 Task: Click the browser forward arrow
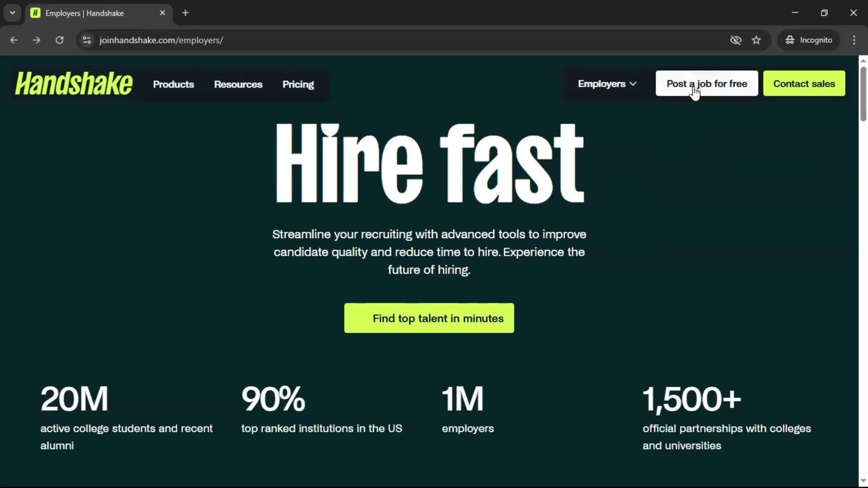click(x=37, y=40)
